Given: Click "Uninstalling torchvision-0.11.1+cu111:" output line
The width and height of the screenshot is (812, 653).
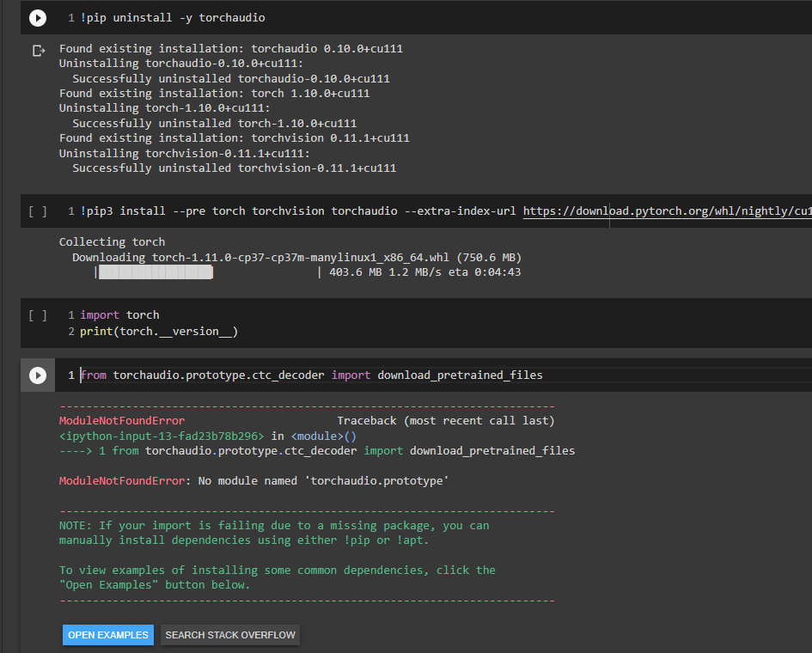Looking at the screenshot, I should pos(185,153).
